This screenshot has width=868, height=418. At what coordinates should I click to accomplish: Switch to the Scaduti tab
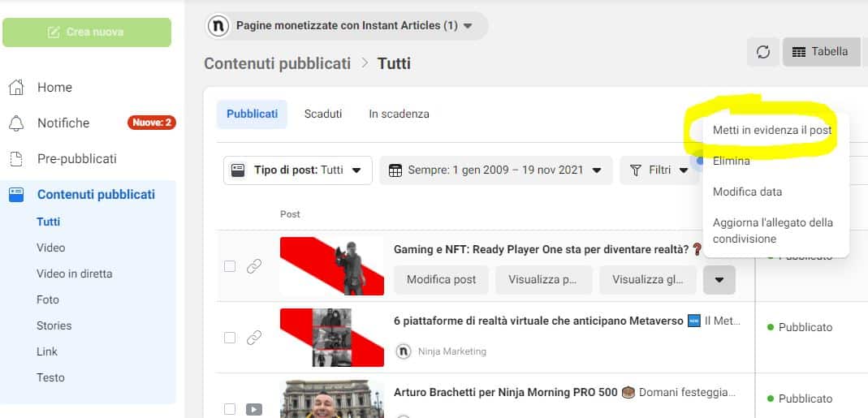(x=323, y=114)
